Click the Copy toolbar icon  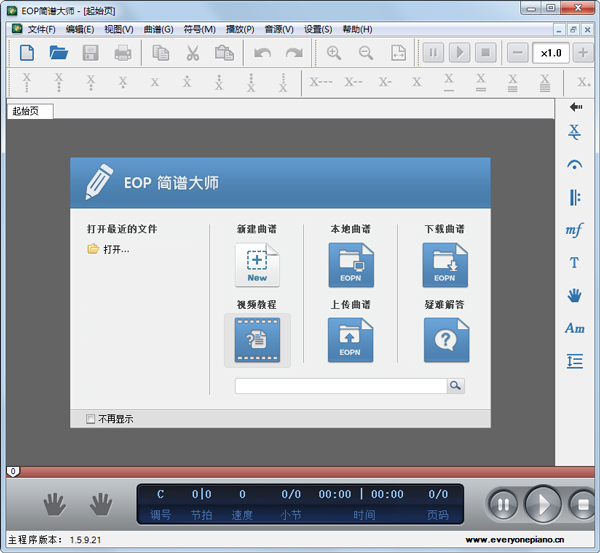pos(161,53)
